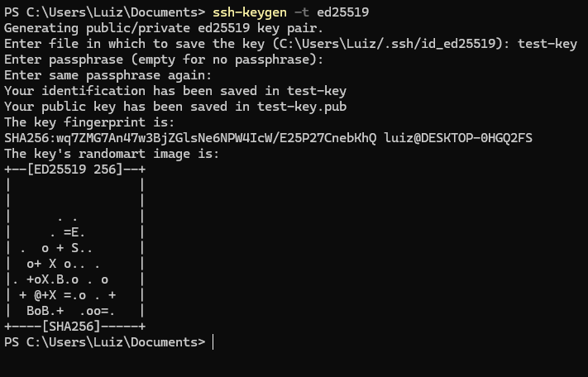
Task: Click the 'Your identification has been saved' line
Action: point(175,91)
